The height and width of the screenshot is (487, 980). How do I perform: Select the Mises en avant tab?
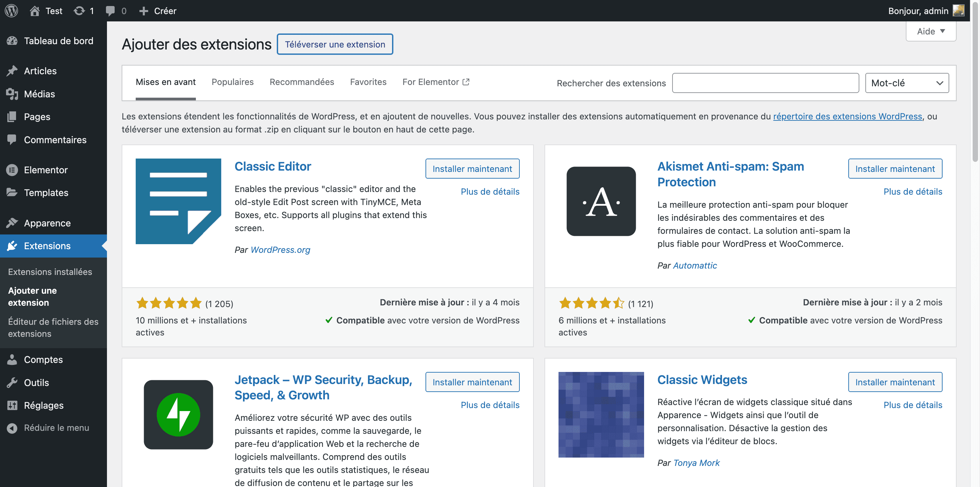point(165,82)
